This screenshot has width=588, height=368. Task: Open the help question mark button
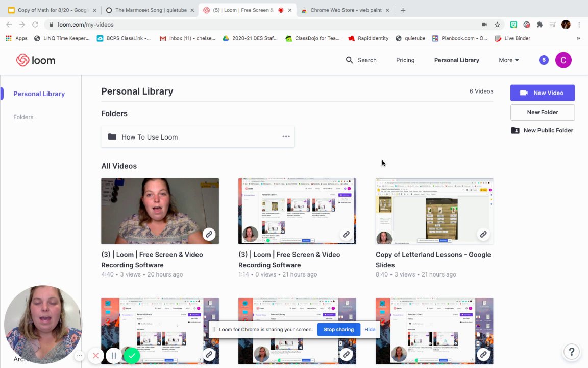tap(572, 352)
